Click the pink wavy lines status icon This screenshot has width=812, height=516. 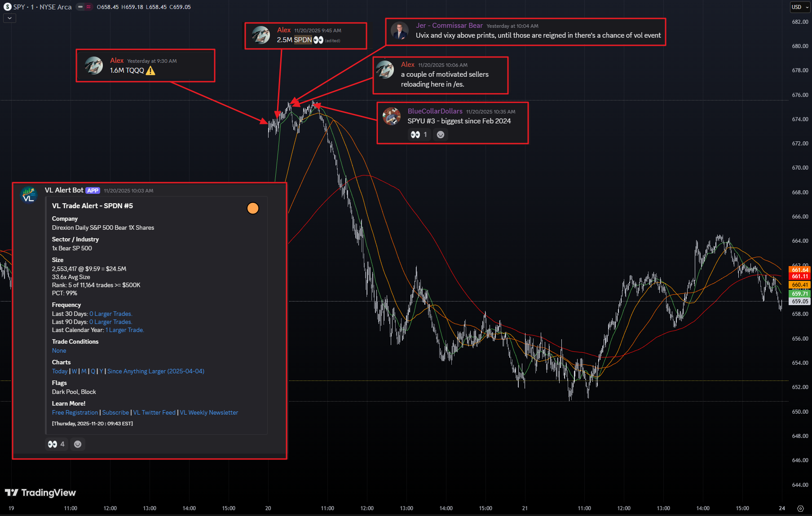point(88,7)
